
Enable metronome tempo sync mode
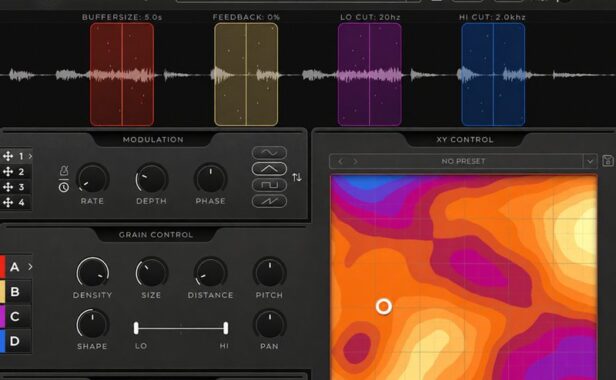(64, 171)
